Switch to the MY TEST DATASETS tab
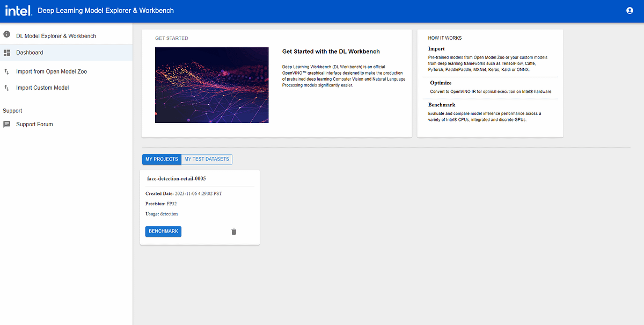 pos(207,159)
